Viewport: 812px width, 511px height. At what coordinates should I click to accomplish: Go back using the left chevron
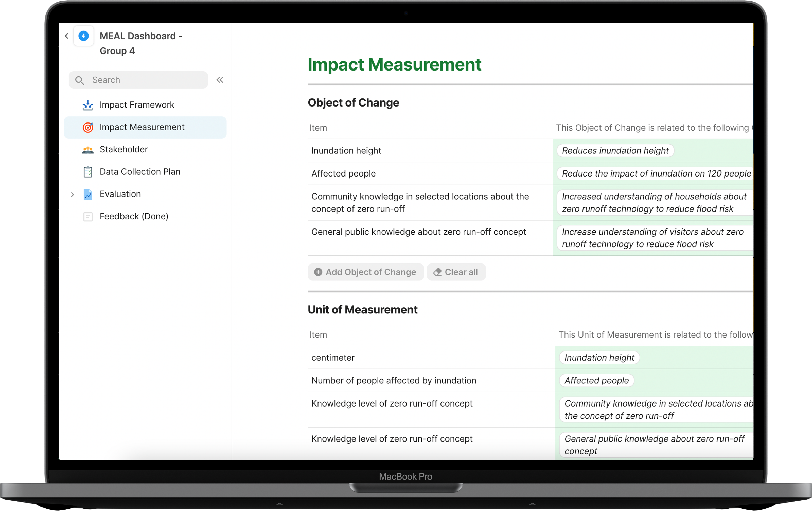[66, 36]
